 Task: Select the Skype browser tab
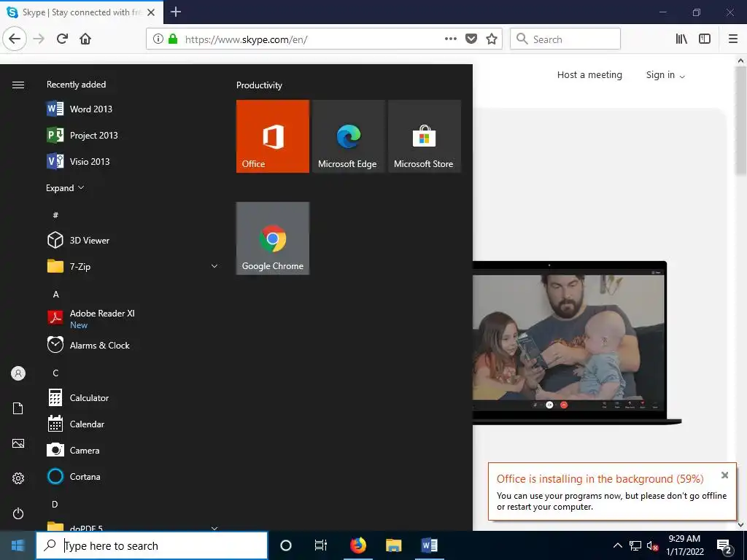coord(82,12)
